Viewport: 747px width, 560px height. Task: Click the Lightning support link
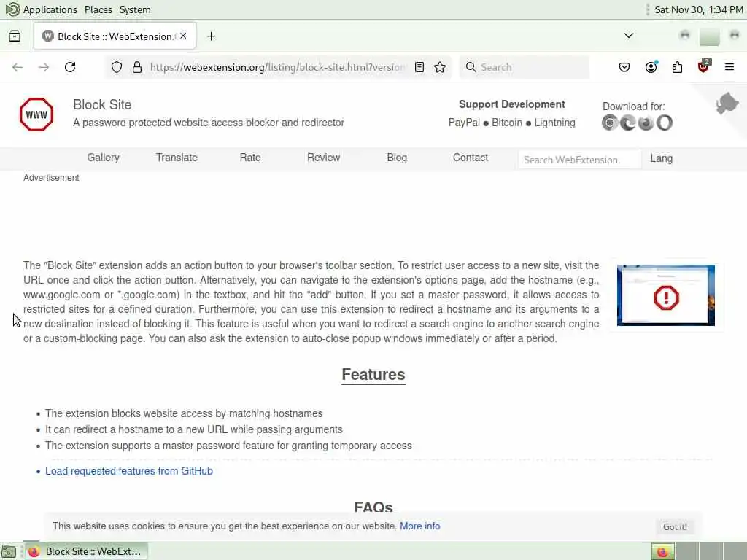pyautogui.click(x=554, y=122)
